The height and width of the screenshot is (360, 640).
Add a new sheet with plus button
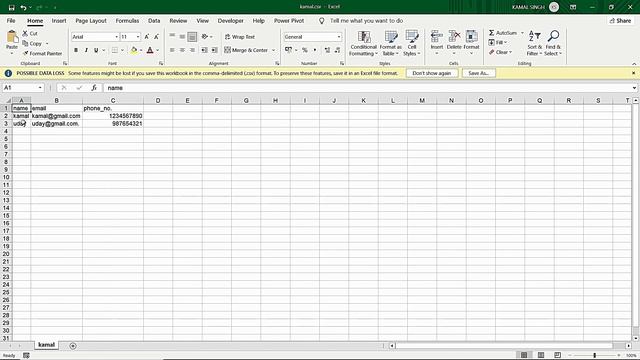click(x=73, y=346)
